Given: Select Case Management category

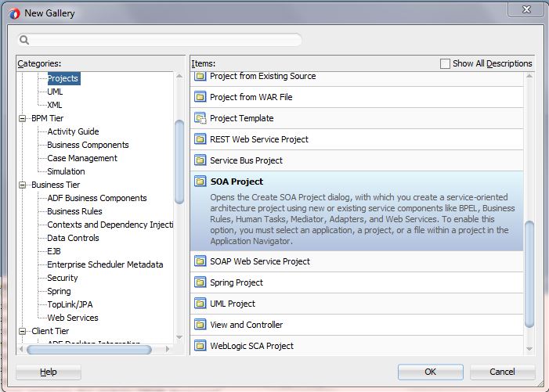Looking at the screenshot, I should tap(82, 158).
